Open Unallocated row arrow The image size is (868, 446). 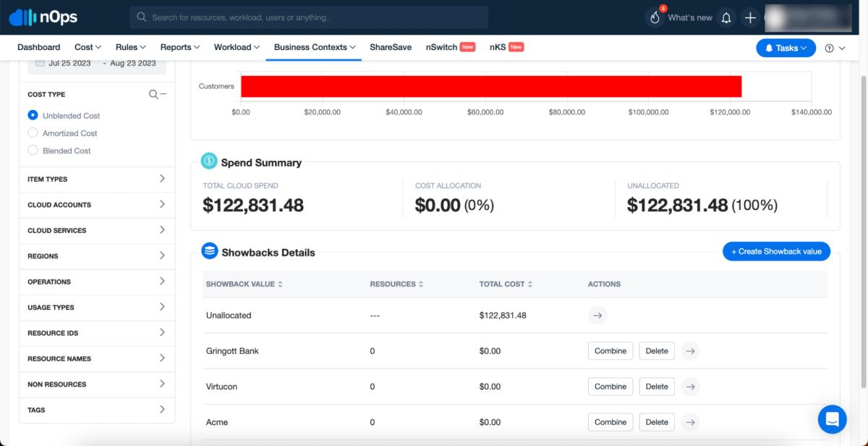point(597,315)
